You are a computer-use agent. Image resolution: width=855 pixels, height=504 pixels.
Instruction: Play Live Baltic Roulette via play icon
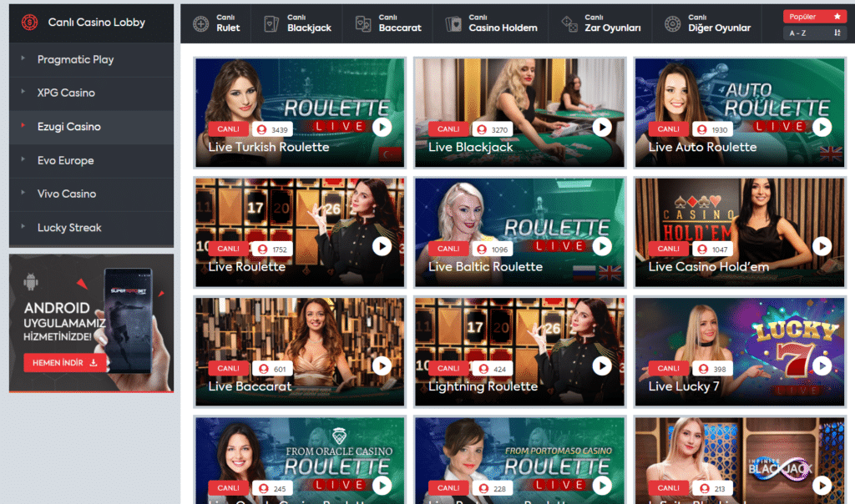pos(602,247)
